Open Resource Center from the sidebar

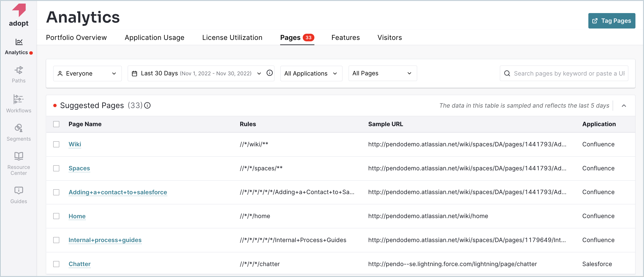[x=19, y=163]
